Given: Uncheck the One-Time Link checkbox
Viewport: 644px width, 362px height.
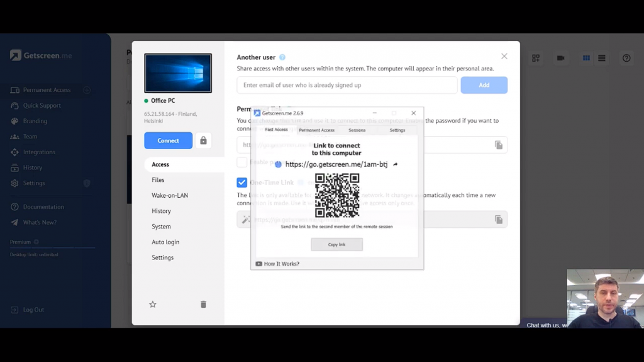Looking at the screenshot, I should pos(242,183).
